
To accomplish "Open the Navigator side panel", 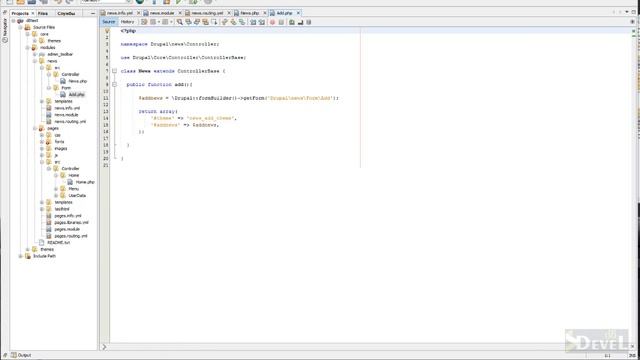I will tap(5, 31).
